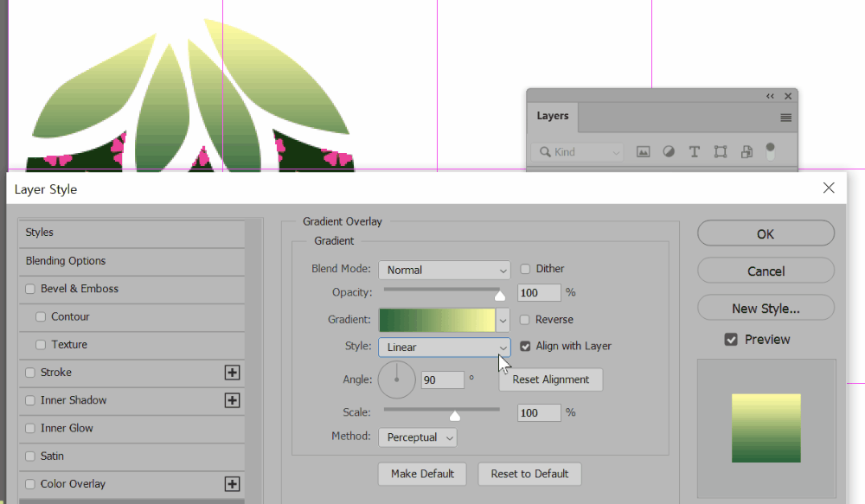This screenshot has height=504, width=865.
Task: Open the Layers panel flyout menu
Action: (x=786, y=118)
